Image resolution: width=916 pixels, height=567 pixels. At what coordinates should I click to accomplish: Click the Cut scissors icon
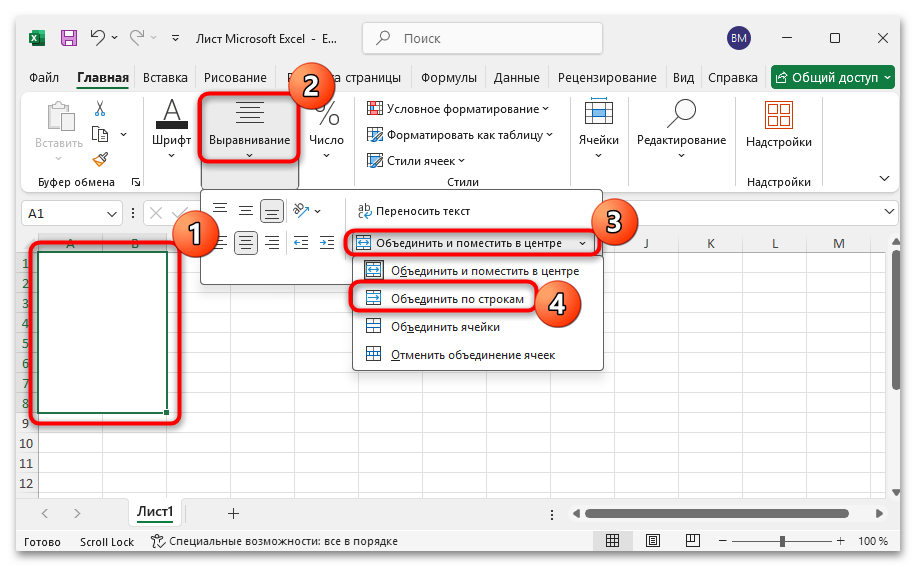pos(100,109)
